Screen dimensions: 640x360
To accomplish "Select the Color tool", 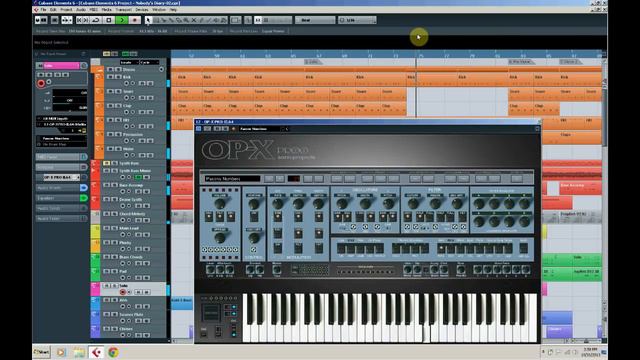I will pyautogui.click(x=223, y=20).
